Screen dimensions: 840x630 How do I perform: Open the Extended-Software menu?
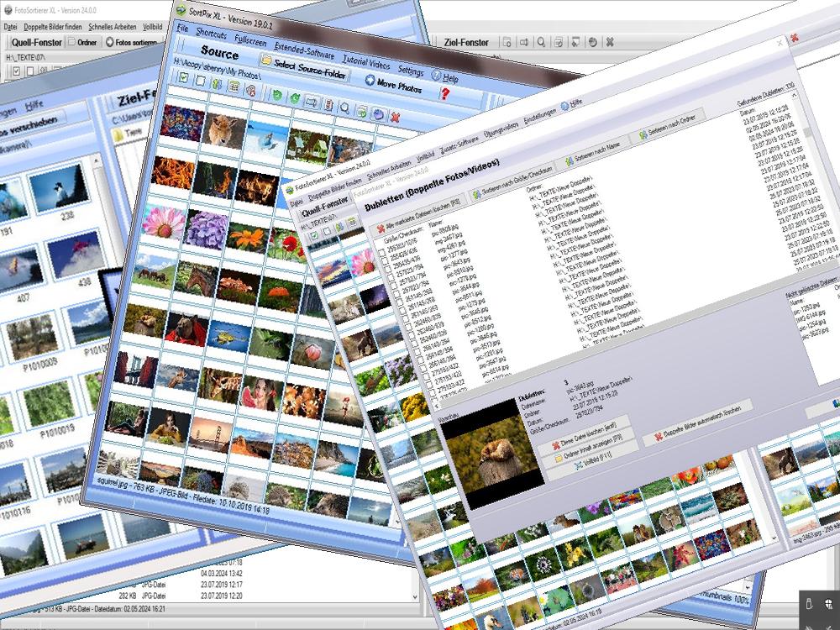coord(304,55)
